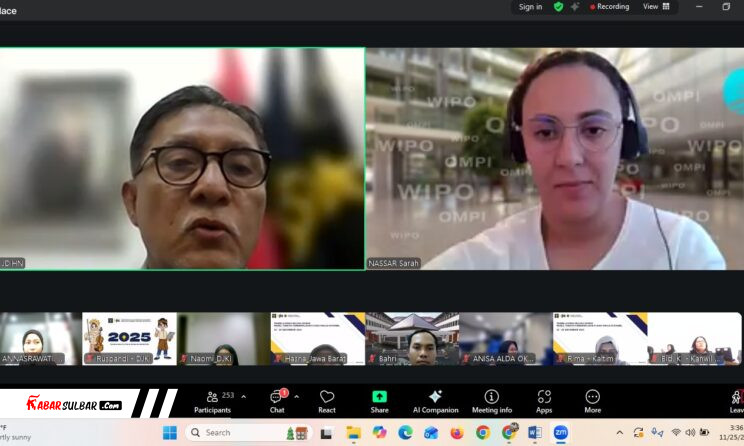The height and width of the screenshot is (446, 744).
Task: Select Bahri's participant thumbnail
Action: click(411, 339)
